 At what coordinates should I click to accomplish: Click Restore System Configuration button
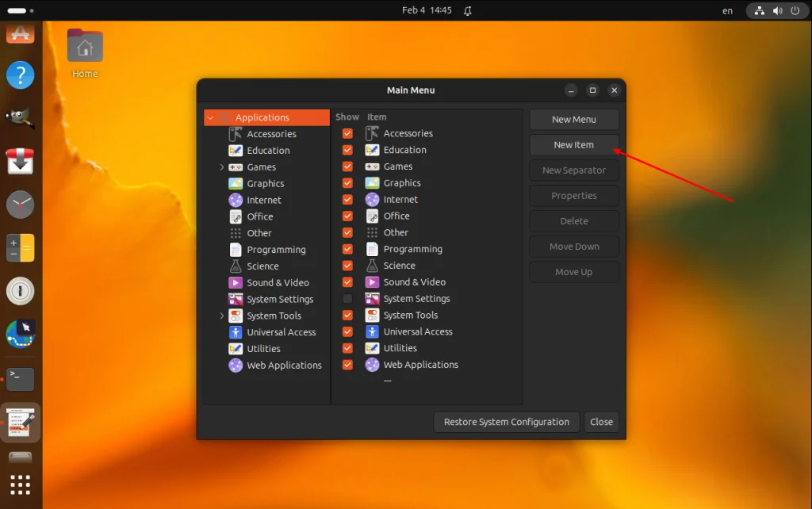coord(506,422)
